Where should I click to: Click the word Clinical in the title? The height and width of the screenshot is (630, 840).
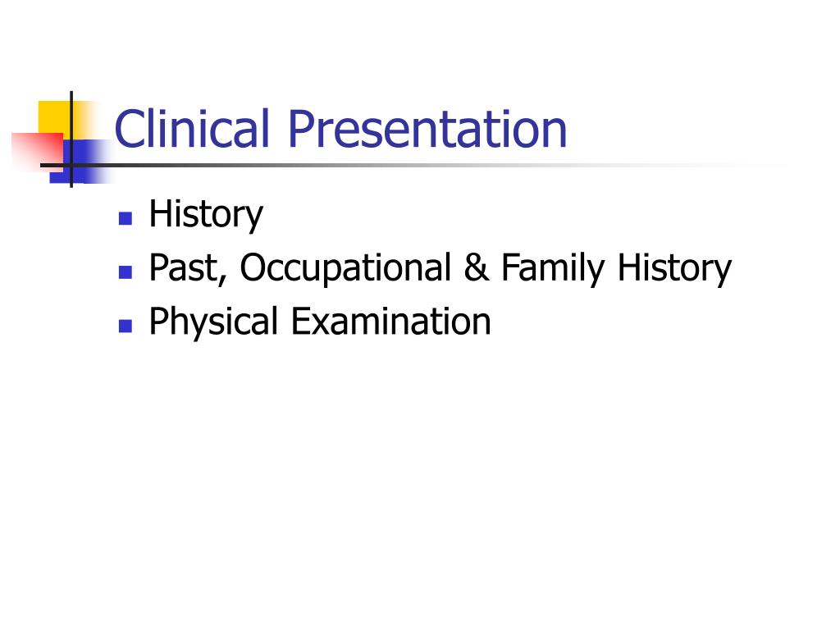tap(191, 129)
